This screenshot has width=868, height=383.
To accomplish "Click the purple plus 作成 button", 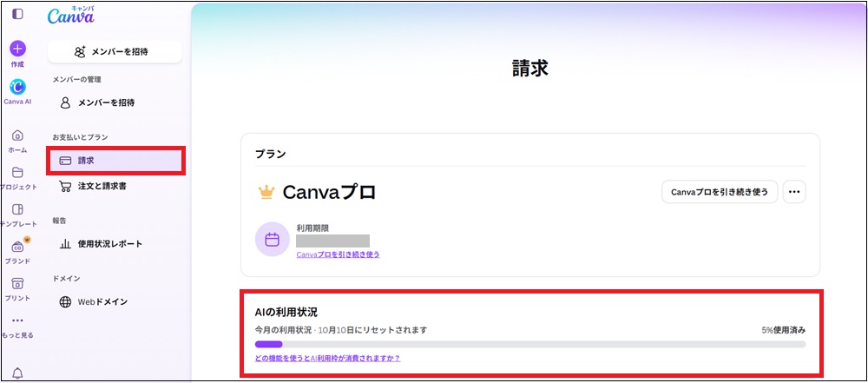I will 17,49.
